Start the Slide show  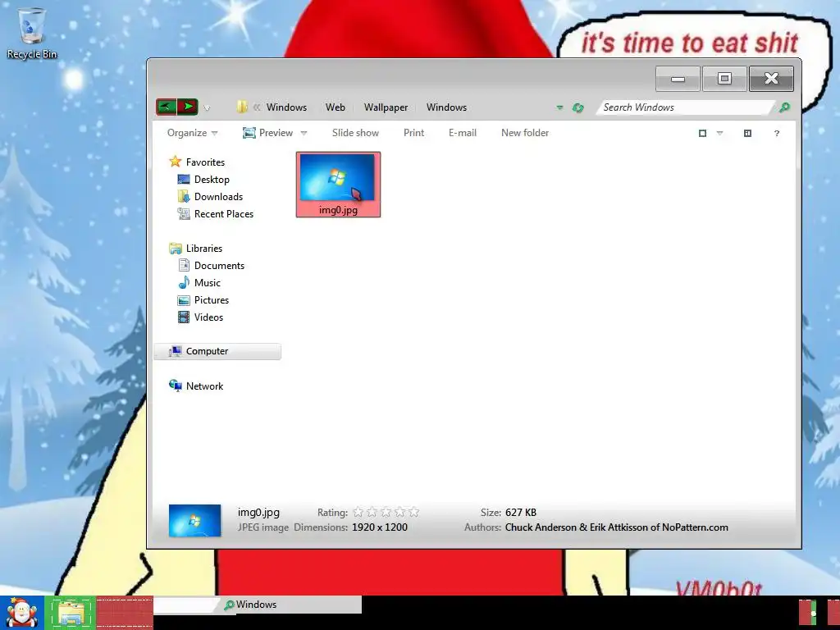pos(355,133)
